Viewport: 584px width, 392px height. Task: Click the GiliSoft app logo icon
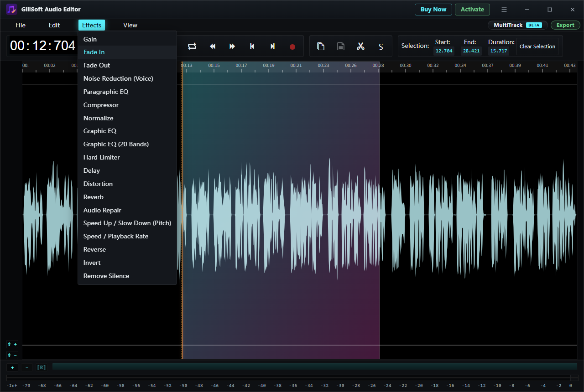tap(11, 9)
